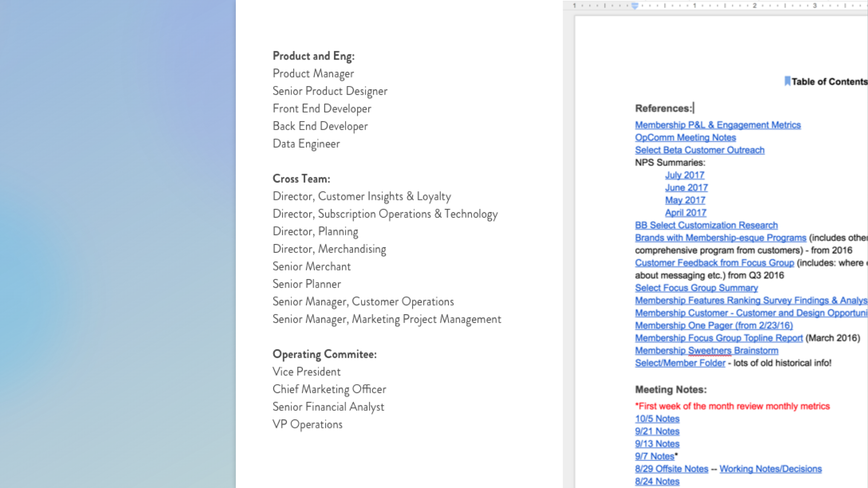The width and height of the screenshot is (868, 488).
Task: Open Brands with Membership-esque Programs link
Action: (x=720, y=238)
